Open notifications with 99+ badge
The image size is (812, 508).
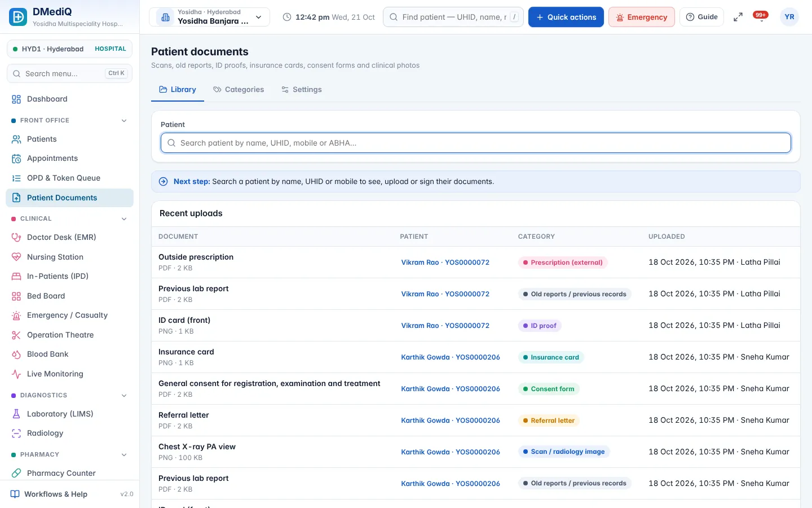coord(761,17)
